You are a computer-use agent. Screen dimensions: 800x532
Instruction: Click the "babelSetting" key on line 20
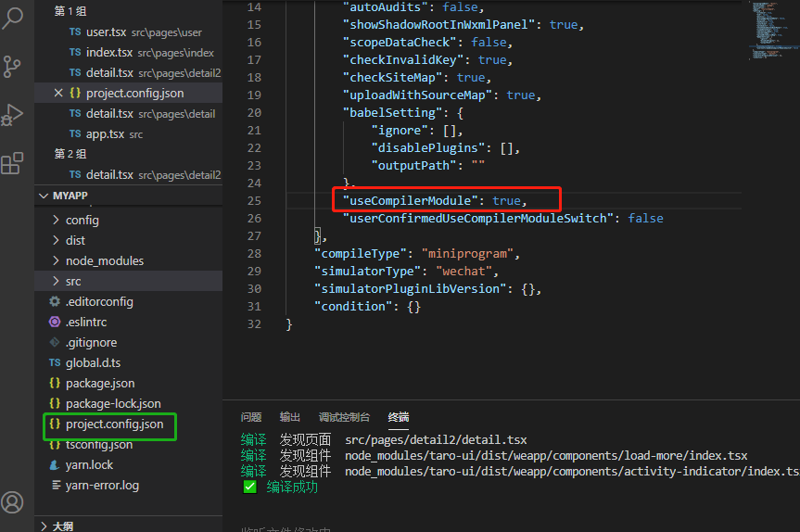tap(392, 113)
